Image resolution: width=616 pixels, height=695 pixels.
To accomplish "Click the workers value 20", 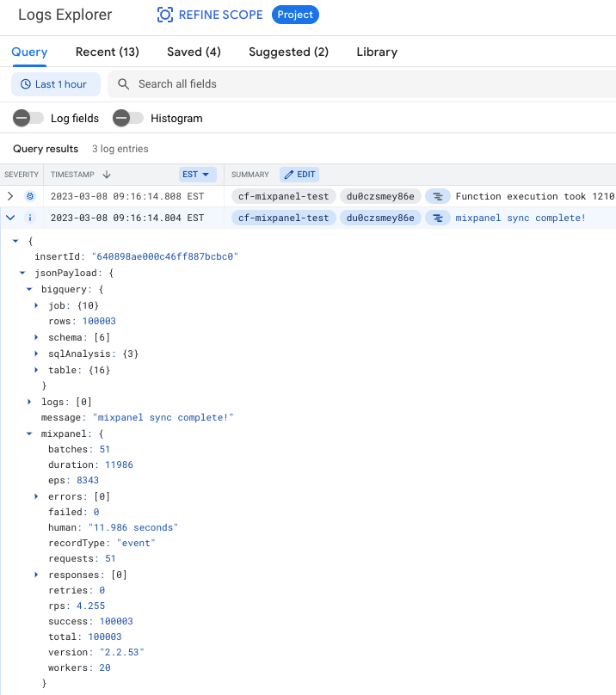I will click(105, 668).
